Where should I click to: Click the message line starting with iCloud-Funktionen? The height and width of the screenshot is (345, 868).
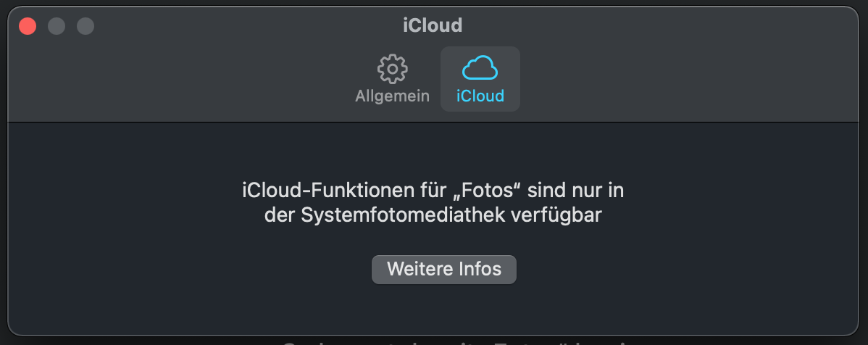433,191
